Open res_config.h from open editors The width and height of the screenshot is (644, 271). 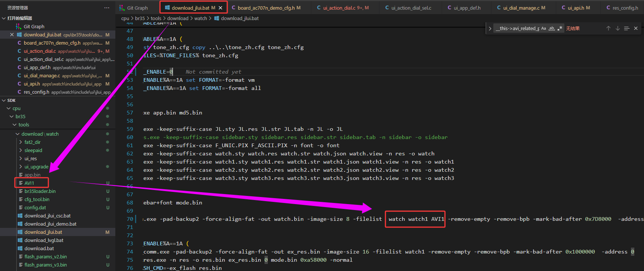(36, 92)
